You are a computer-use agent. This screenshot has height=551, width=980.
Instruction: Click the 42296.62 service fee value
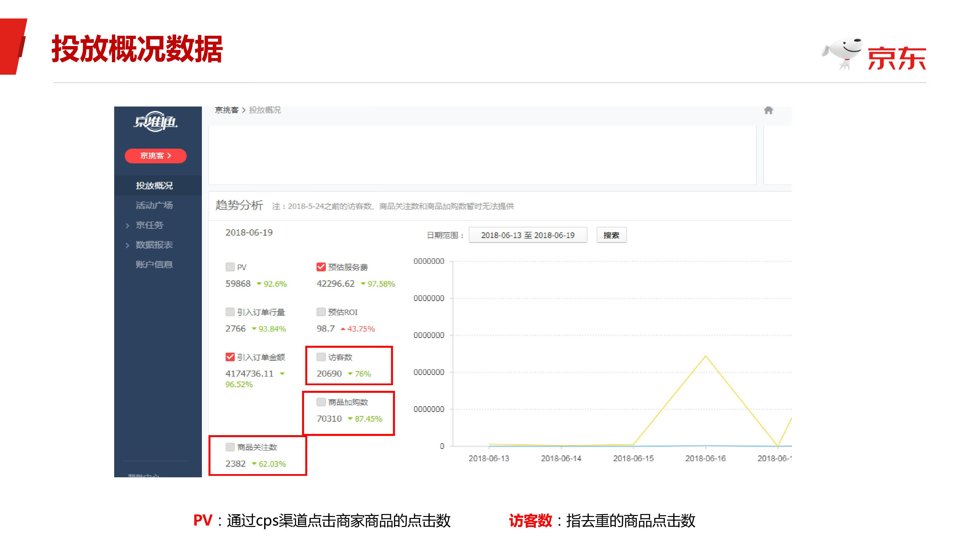(335, 284)
